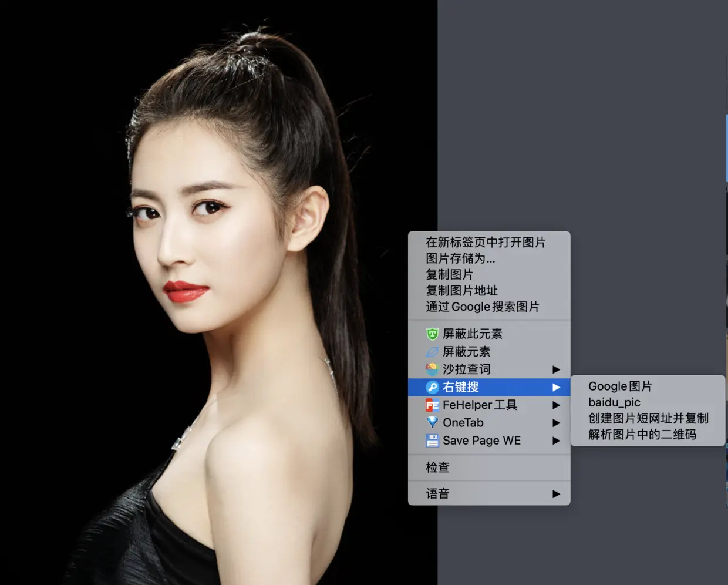Expand the OneTab submenu arrow
The image size is (728, 585).
[556, 423]
